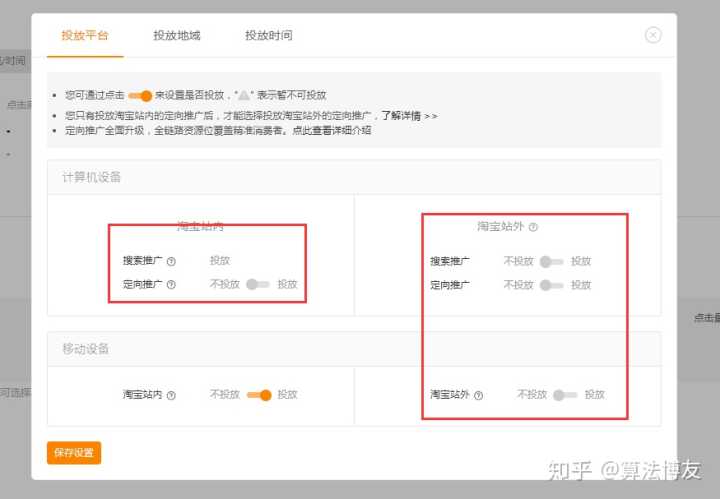Enable computer 淘宝站外 搜索推广 switch
720x499 pixels.
point(551,262)
